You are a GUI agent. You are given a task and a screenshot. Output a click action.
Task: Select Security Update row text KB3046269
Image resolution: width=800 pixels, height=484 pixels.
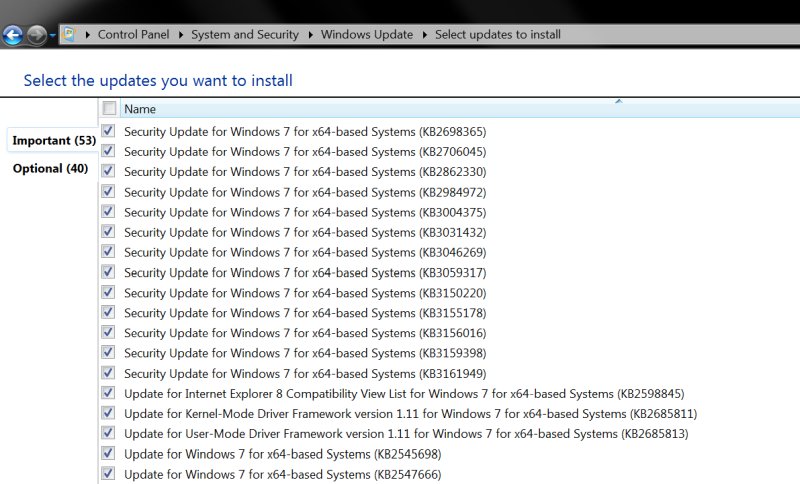(x=305, y=252)
